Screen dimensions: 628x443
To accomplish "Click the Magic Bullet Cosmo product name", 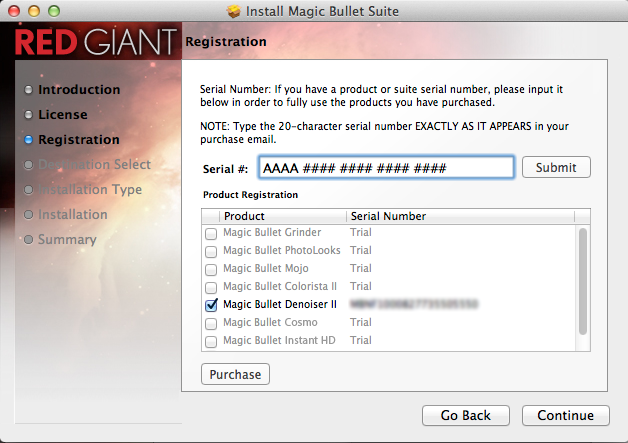I will pos(270,322).
